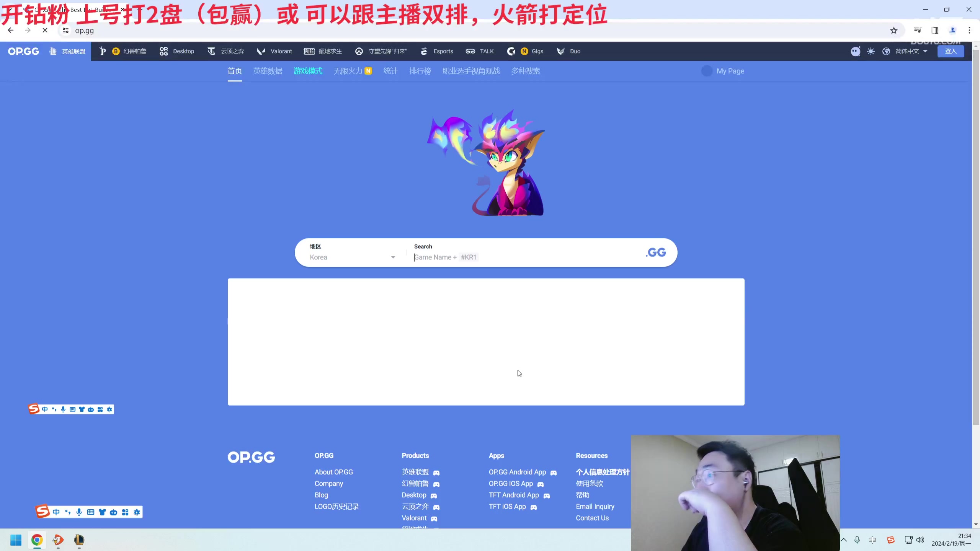The image size is (980, 551).
Task: Select the 排行榜 tab
Action: tap(420, 71)
